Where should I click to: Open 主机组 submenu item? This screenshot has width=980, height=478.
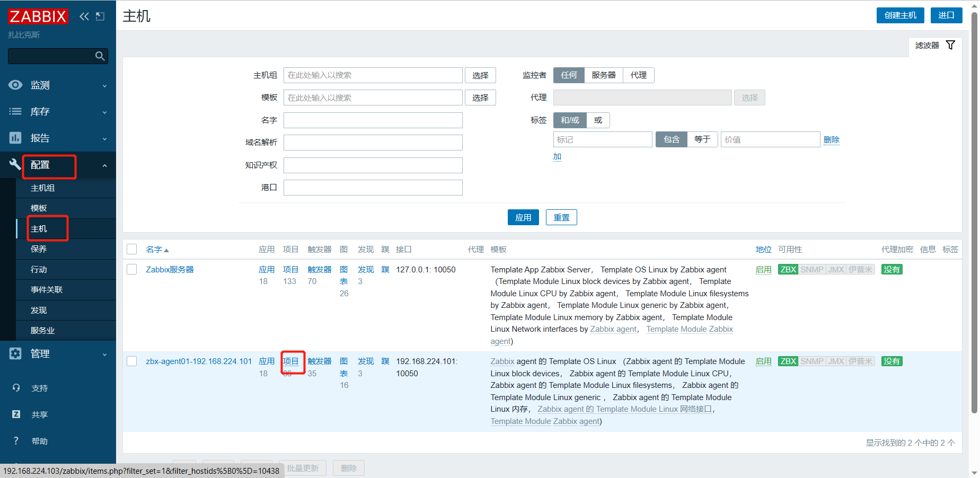66,188
